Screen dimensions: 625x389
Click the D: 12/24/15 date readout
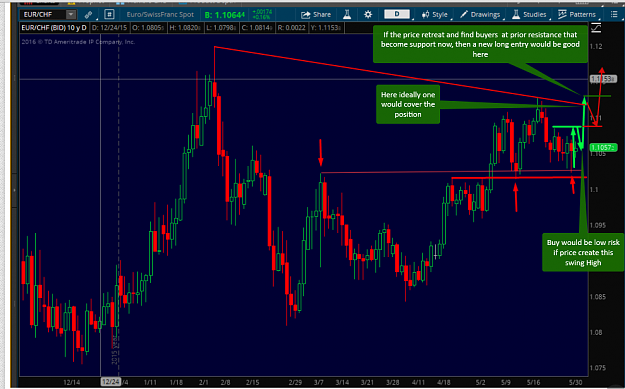(x=110, y=28)
